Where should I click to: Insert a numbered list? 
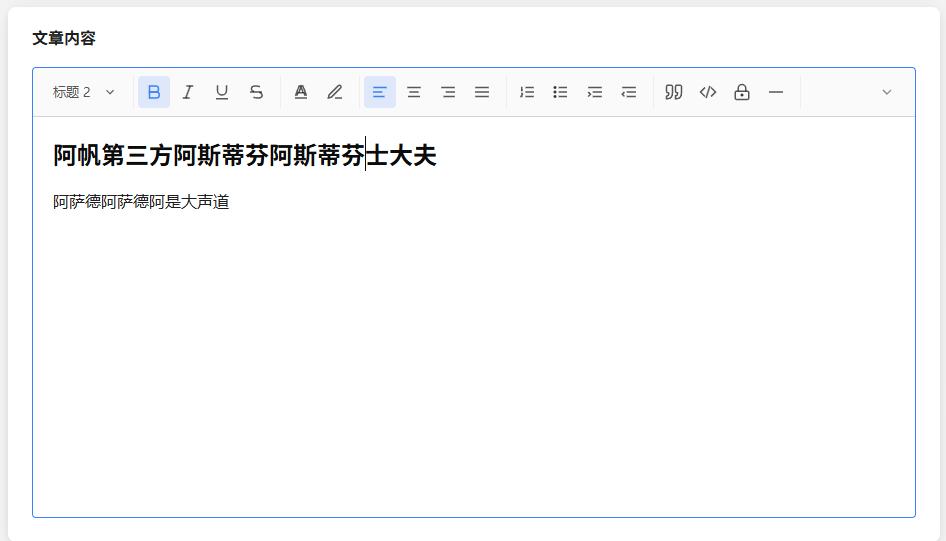click(527, 92)
